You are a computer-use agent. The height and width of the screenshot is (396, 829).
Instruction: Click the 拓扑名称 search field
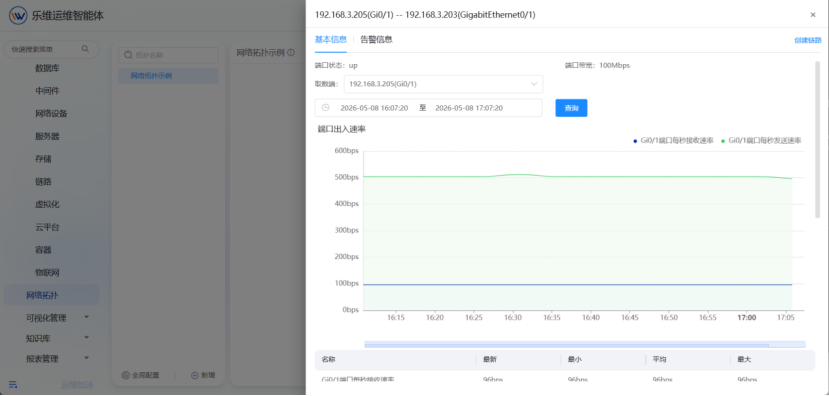tap(168, 55)
